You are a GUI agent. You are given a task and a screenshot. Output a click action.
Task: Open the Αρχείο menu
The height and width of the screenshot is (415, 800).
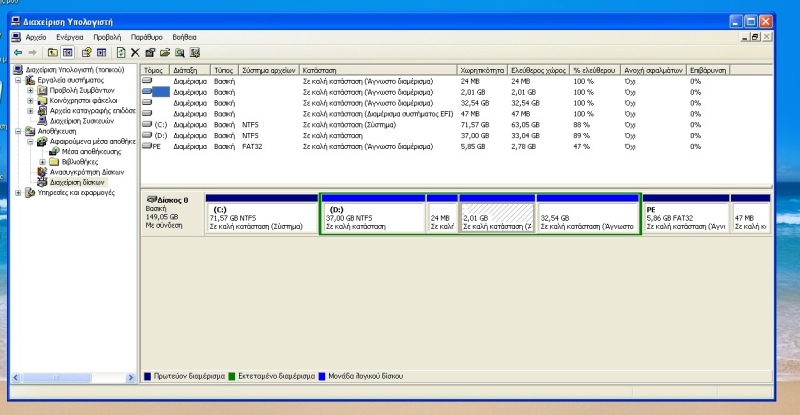pyautogui.click(x=36, y=37)
